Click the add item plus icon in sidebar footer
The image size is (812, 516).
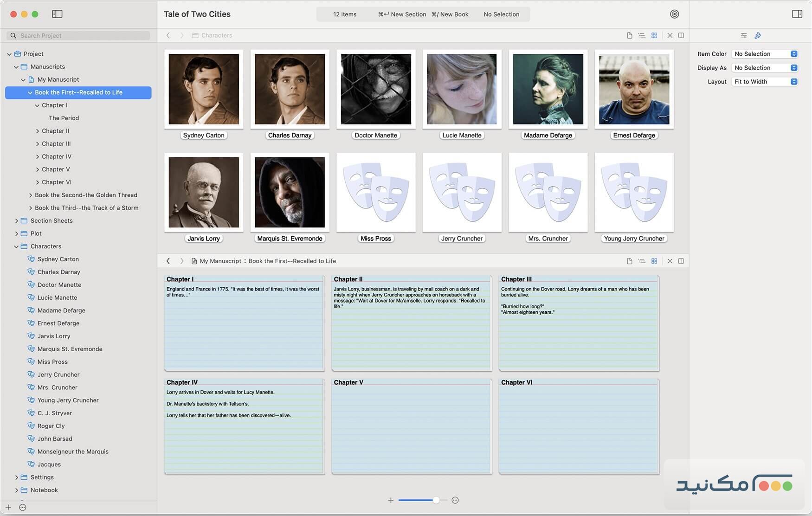8,507
